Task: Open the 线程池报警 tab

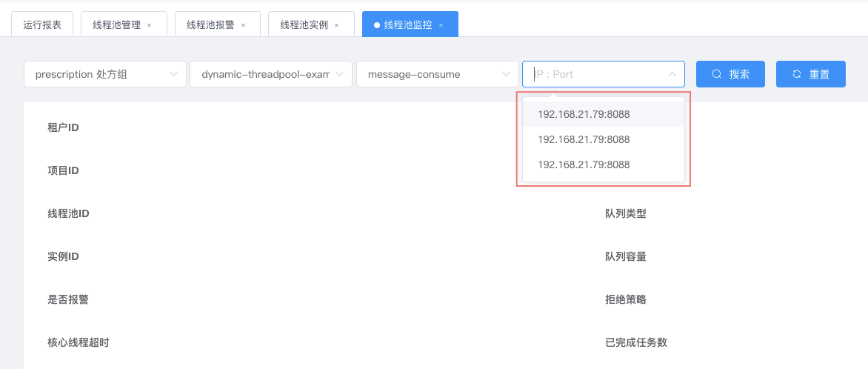Action: 218,25
